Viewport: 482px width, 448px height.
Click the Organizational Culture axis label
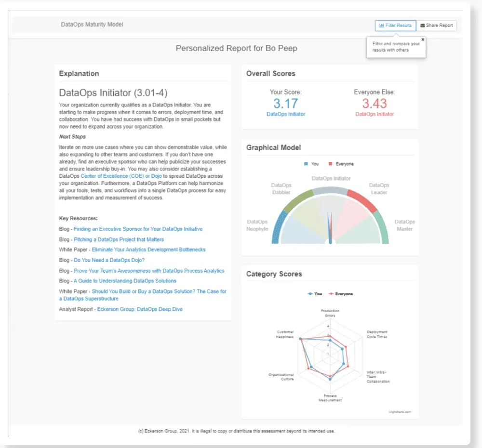(281, 377)
